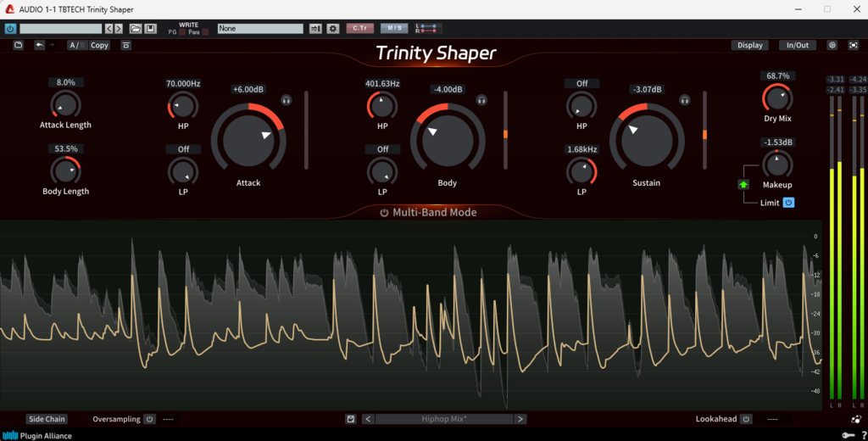Click the Sustain band HP filter knob

[x=581, y=106]
